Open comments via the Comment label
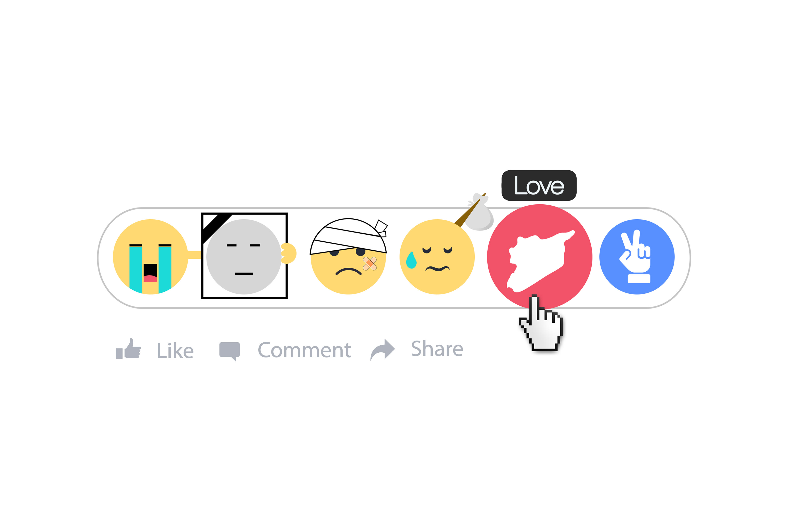788x532 pixels. pos(304,350)
